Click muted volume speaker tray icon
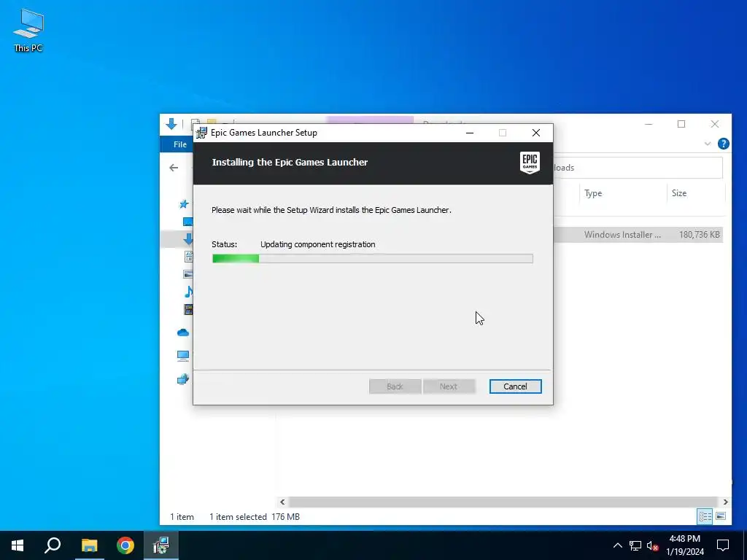The width and height of the screenshot is (747, 560). coord(652,545)
